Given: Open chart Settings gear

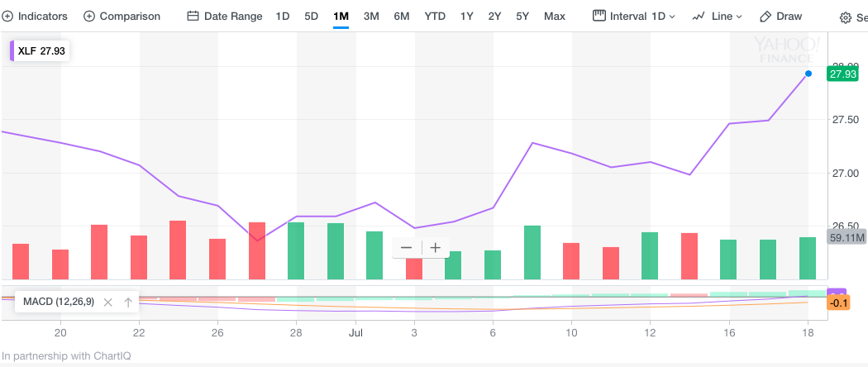Looking at the screenshot, I should pos(847,17).
